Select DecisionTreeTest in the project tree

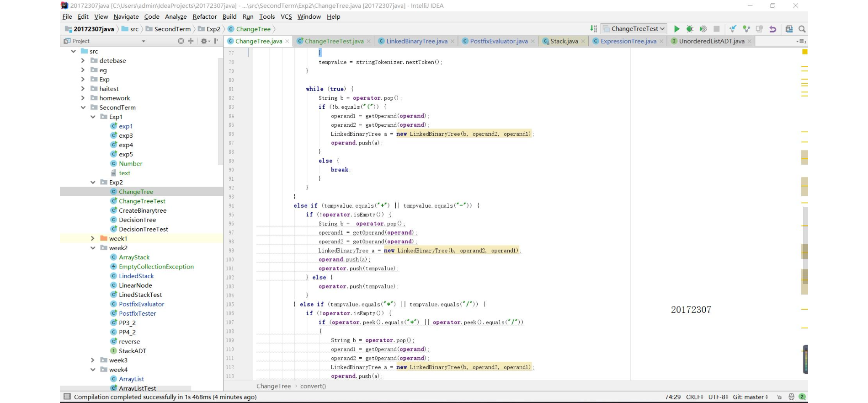click(143, 229)
